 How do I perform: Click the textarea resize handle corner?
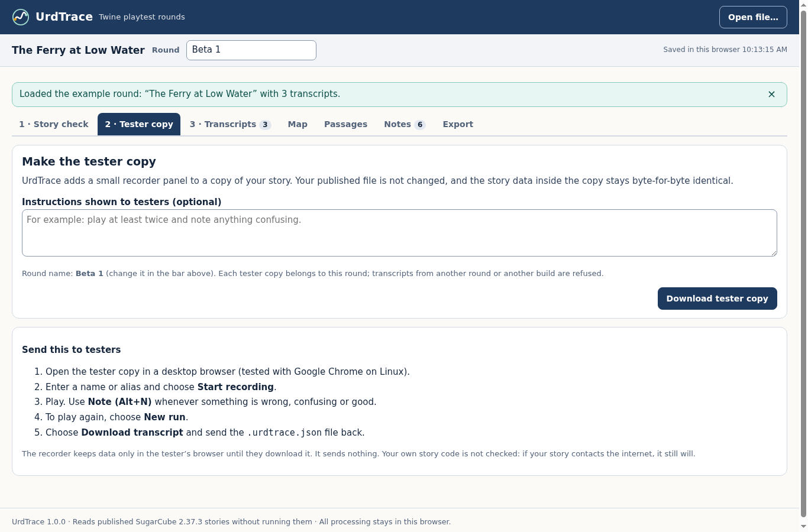coord(773,252)
